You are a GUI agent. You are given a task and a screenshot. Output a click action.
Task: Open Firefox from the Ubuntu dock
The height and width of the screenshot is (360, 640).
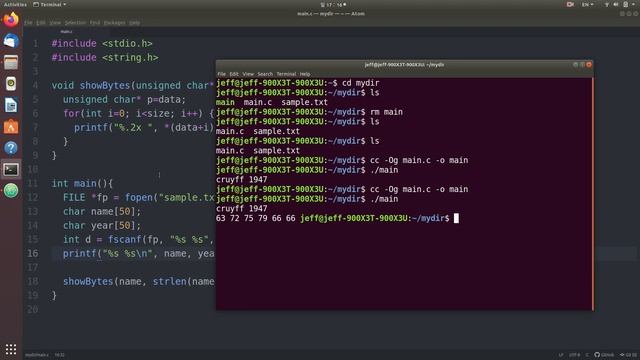click(11, 19)
